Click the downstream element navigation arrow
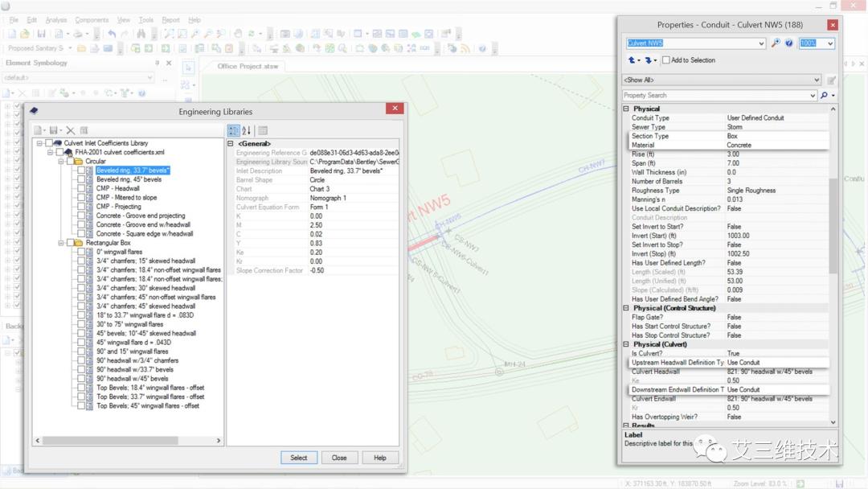Image resolution: width=868 pixels, height=489 pixels. coord(648,60)
